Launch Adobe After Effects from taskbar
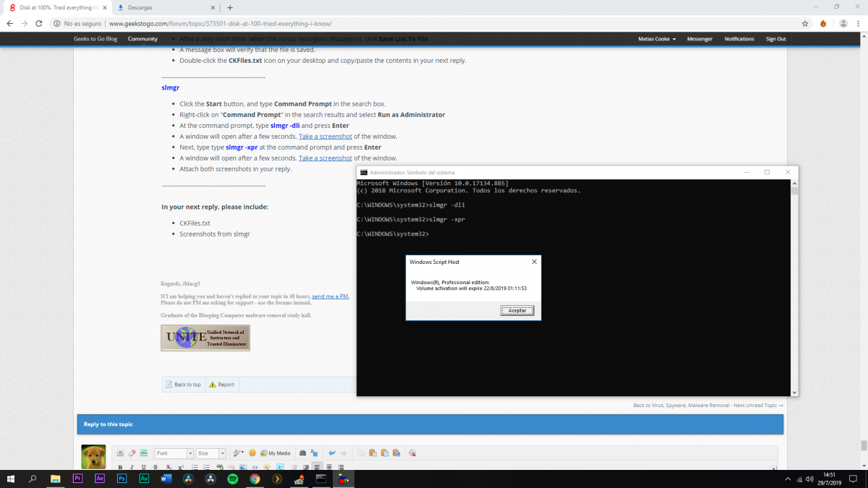The height and width of the screenshot is (488, 868). (x=100, y=479)
